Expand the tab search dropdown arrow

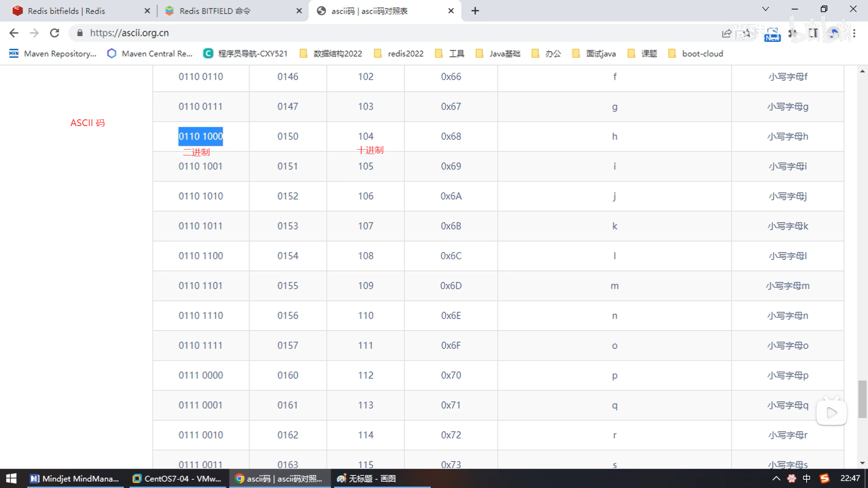click(765, 9)
